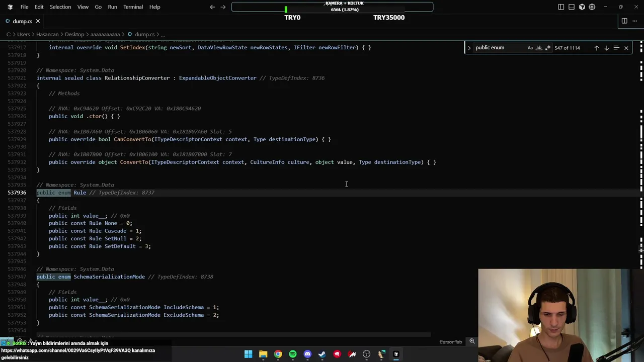The height and width of the screenshot is (362, 644).
Task: Open File Explorer from taskbar
Action: [263, 354]
